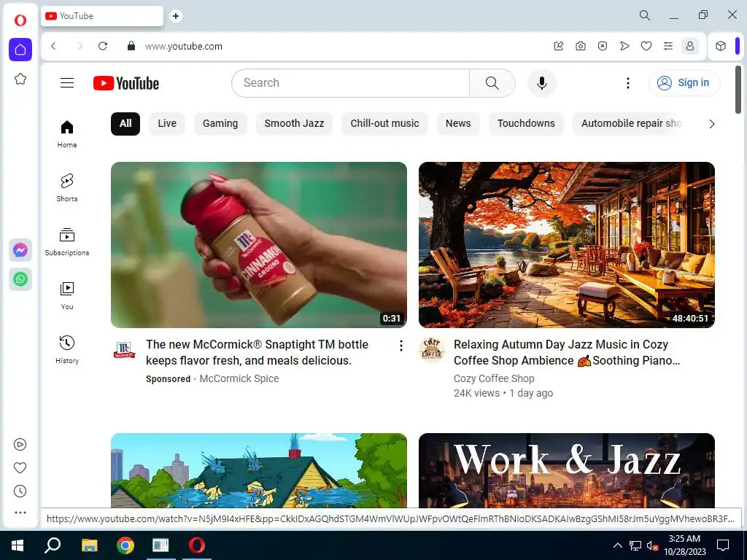The height and width of the screenshot is (560, 747).
Task: Open Messenger in the Opera sidebar
Action: 20,250
